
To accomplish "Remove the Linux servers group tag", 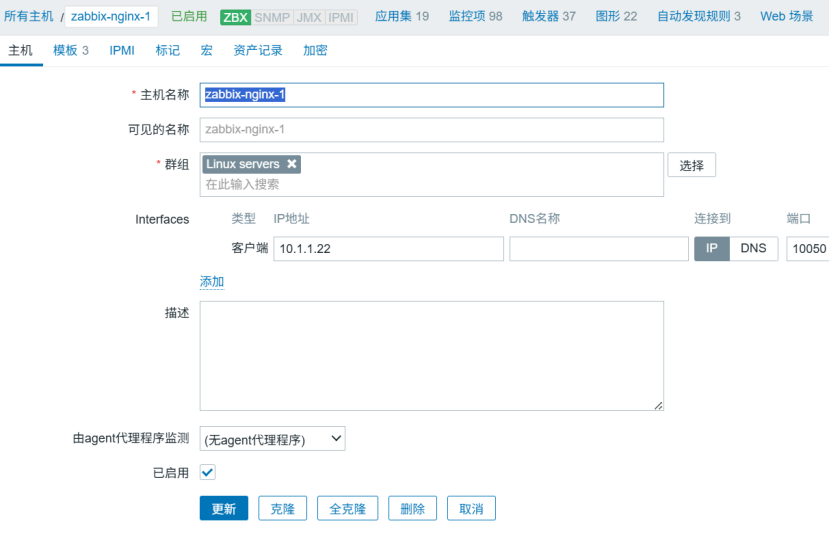I will point(291,164).
